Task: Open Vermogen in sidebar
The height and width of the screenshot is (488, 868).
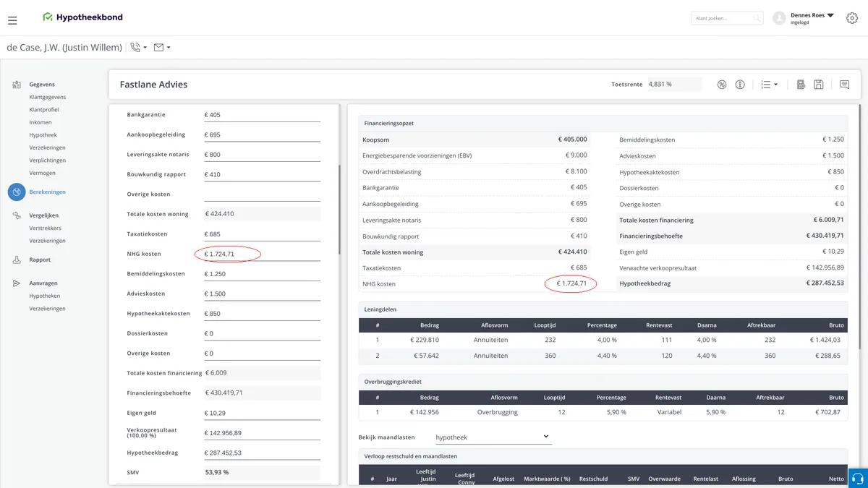Action: [x=42, y=173]
